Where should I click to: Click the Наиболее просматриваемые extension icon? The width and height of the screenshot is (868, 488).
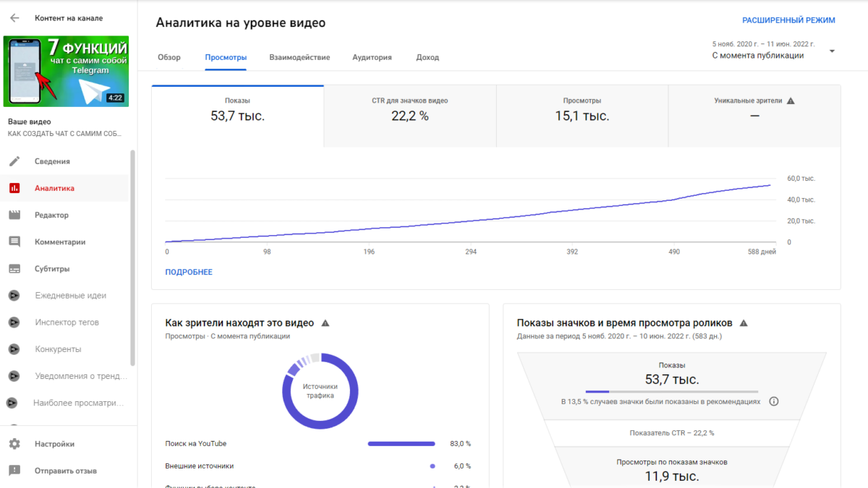click(12, 403)
